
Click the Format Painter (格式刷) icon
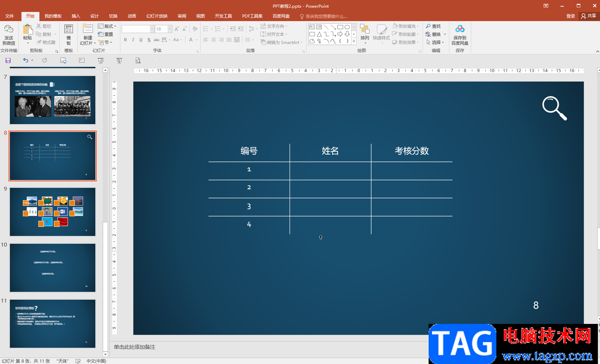39,42
